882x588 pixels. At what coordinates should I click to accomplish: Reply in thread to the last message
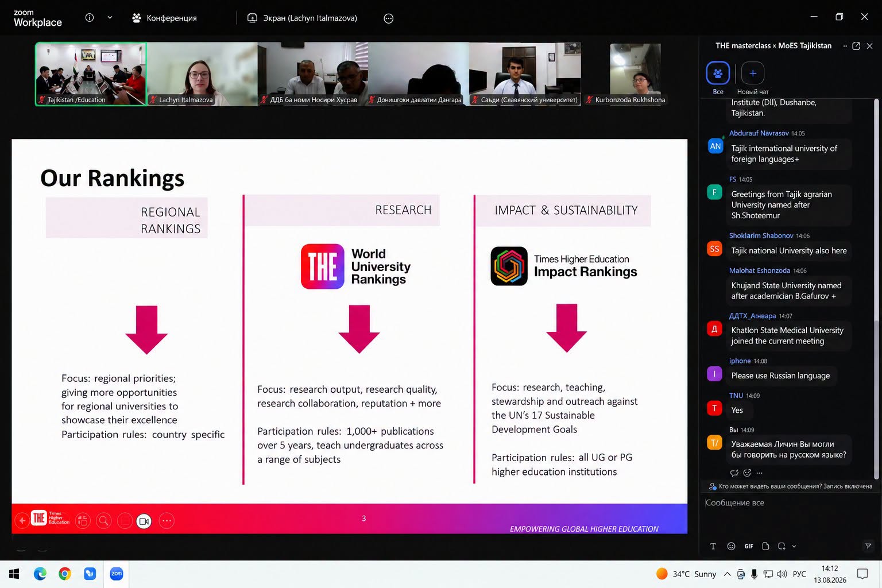coord(734,473)
